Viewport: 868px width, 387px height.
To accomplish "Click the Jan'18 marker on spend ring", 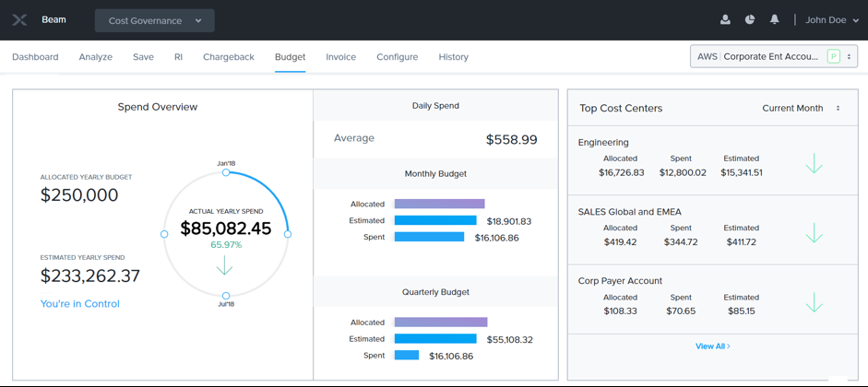I will point(226,172).
